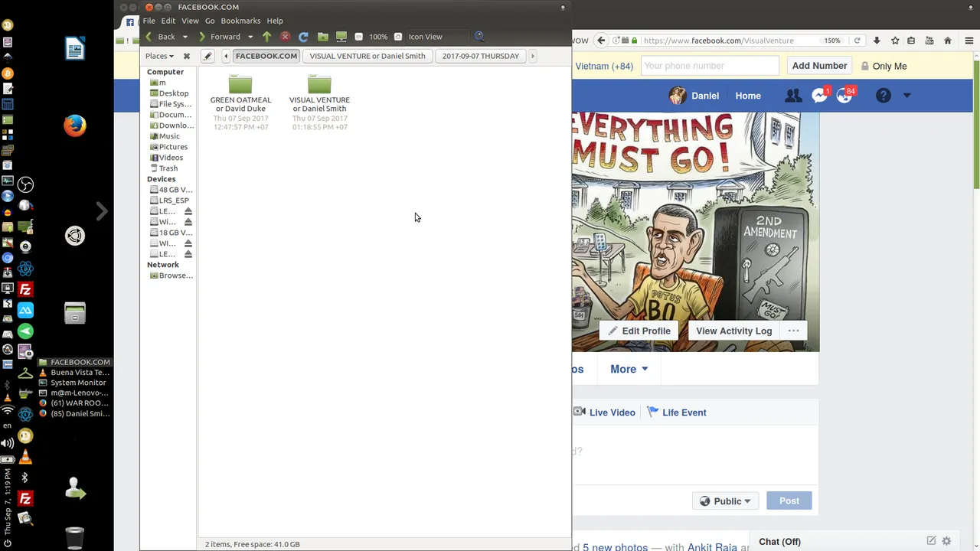The image size is (980, 551).
Task: Select FACEBOOK.COM path bar button
Action: pos(266,56)
